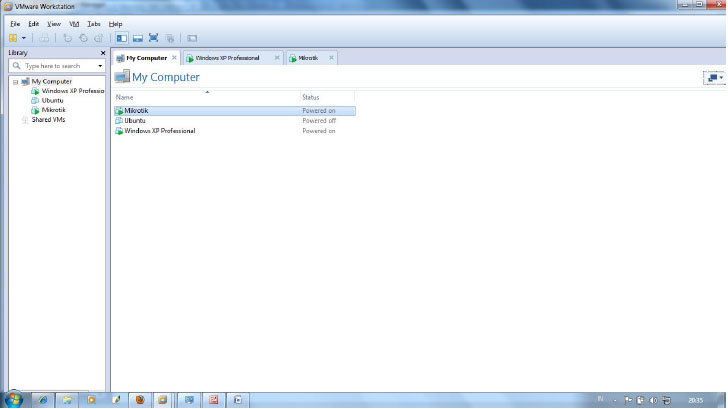Open the Help menu
The image size is (728, 409).
coord(116,24)
